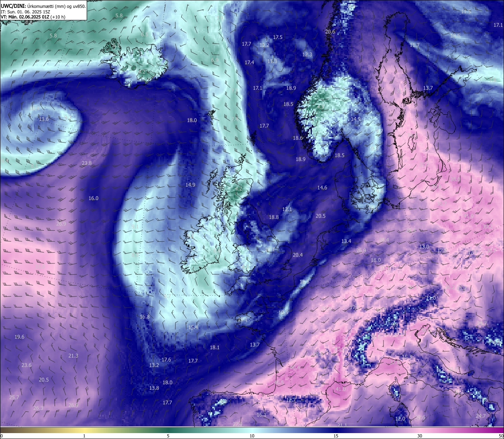The image size is (504, 439).
Task: Click the 17.6 value label
Action: tap(166, 359)
